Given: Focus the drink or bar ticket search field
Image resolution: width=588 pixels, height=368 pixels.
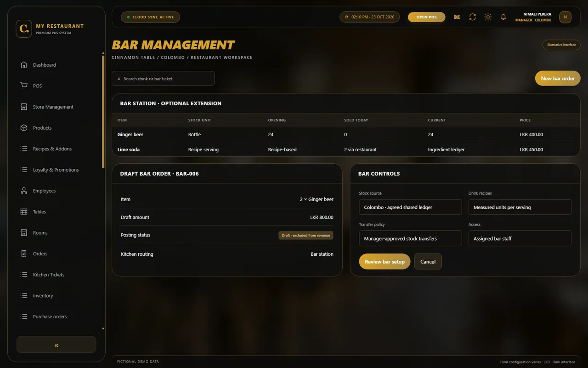Looking at the screenshot, I should (x=163, y=78).
